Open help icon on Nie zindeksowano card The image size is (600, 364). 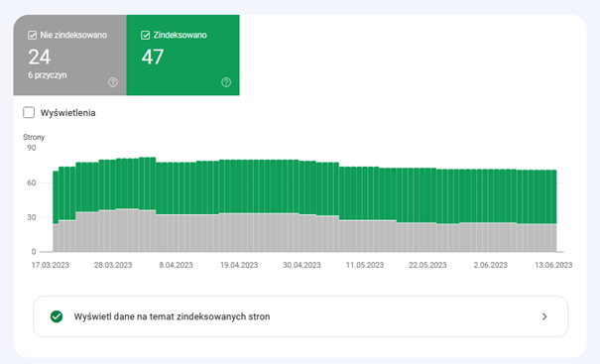(113, 82)
